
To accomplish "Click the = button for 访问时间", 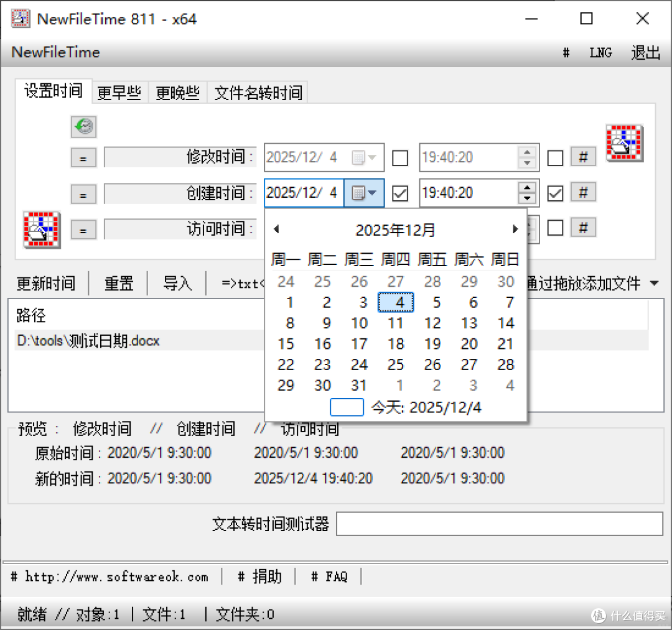I will coord(83,229).
